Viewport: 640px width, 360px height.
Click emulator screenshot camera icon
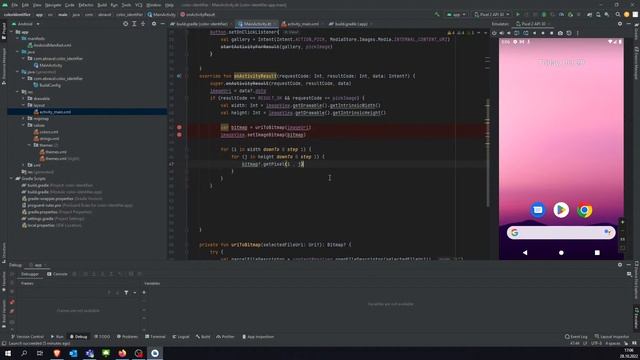(x=560, y=33)
